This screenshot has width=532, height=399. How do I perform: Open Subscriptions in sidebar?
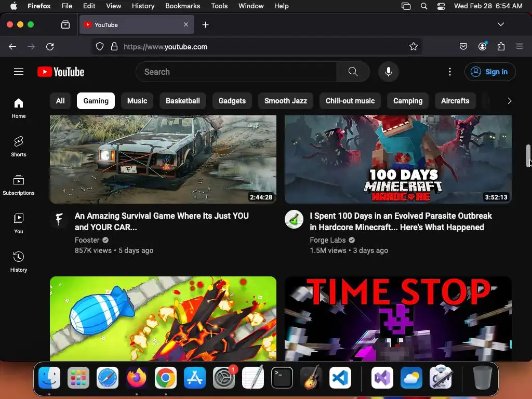pos(19,185)
